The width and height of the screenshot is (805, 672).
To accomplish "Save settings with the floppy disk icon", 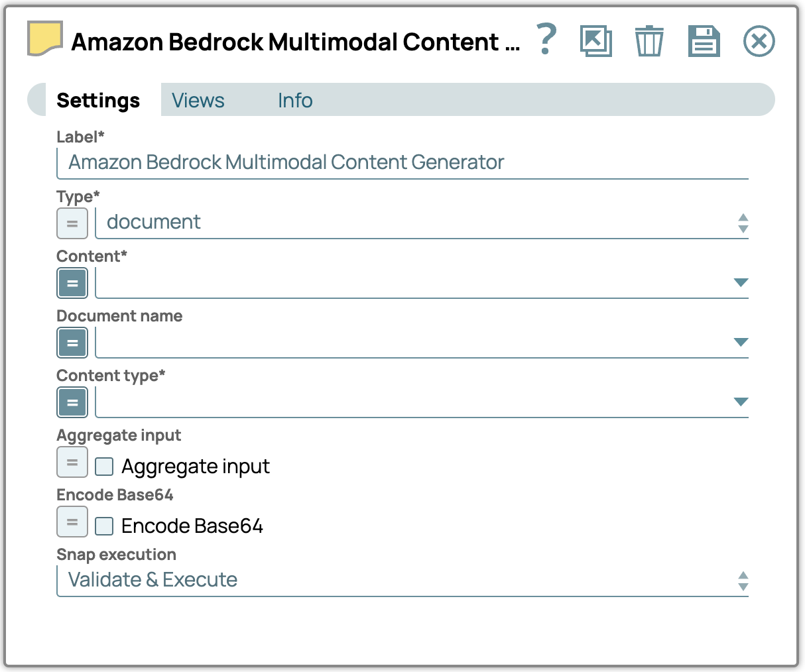I will 704,41.
